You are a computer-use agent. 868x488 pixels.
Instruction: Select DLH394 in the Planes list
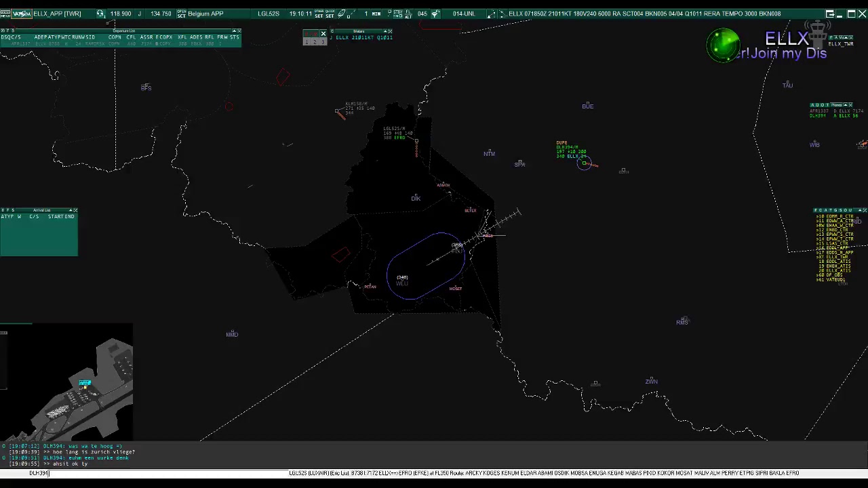click(833, 116)
